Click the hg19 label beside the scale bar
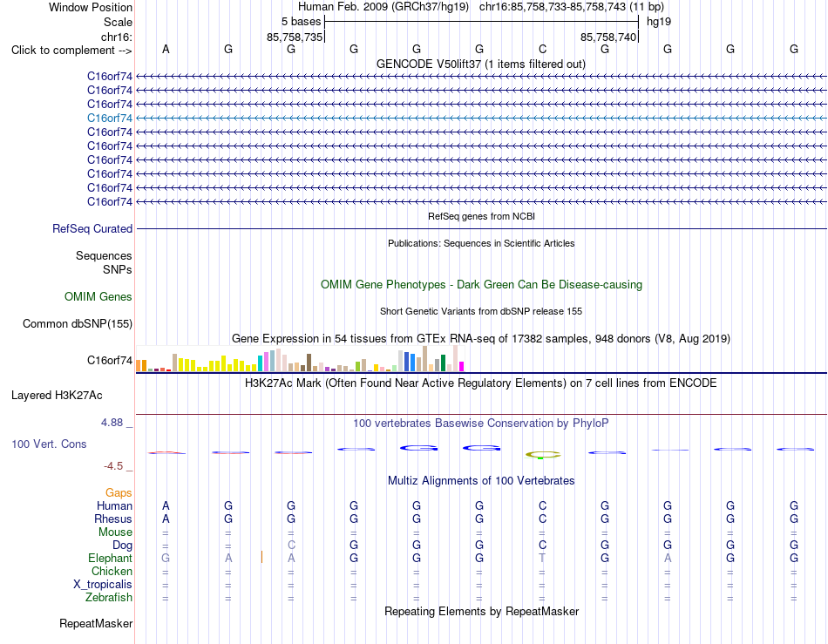 pos(659,22)
